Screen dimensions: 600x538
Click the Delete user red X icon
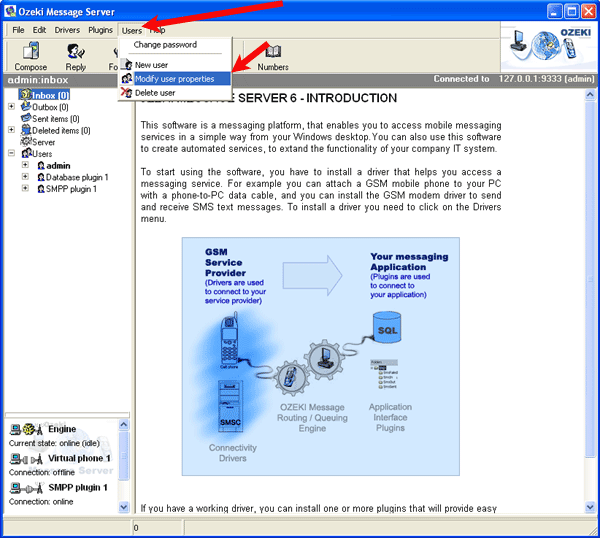tap(126, 92)
